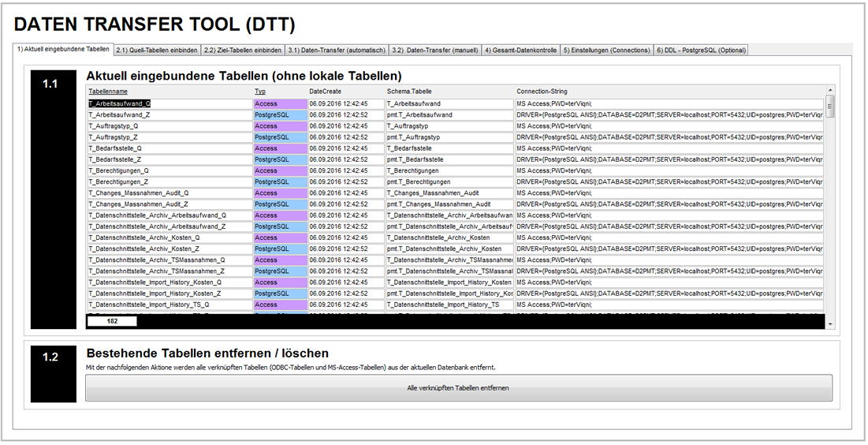Sort by Tabellenname column header
The height and width of the screenshot is (445, 868).
(107, 92)
